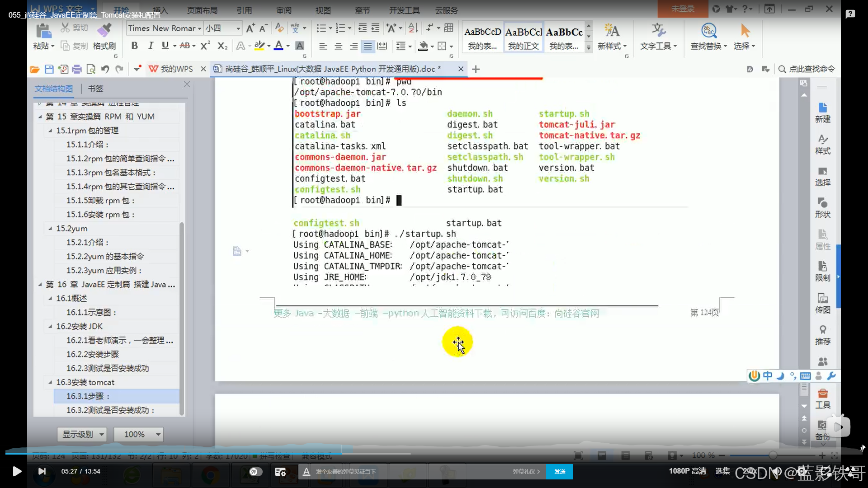The width and height of the screenshot is (868, 488).
Task: Click 1080P 高清 quality button
Action: pos(687,471)
